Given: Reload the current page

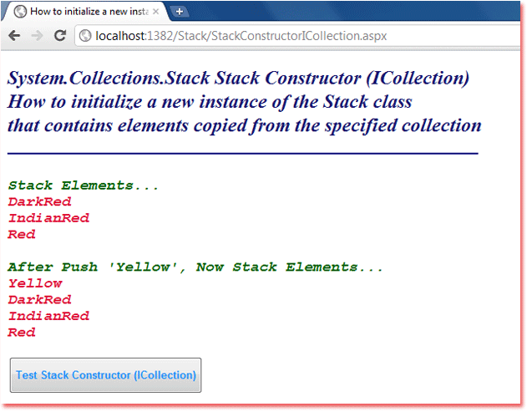Looking at the screenshot, I should 60,35.
